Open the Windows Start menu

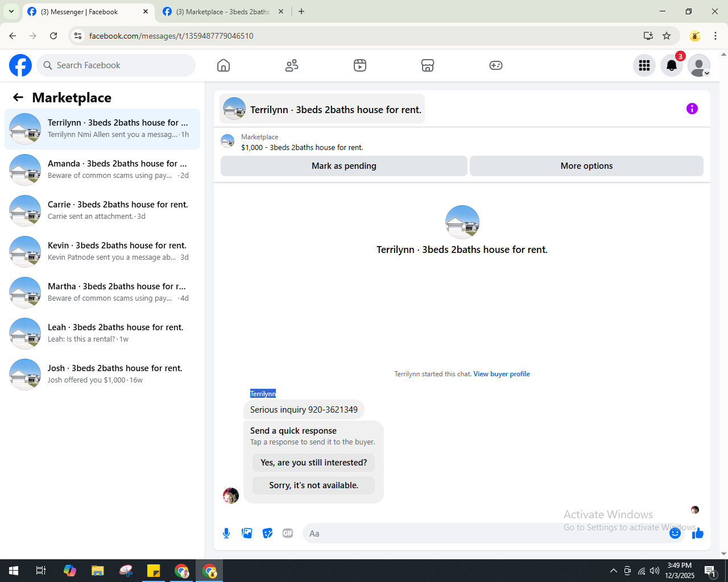click(14, 571)
